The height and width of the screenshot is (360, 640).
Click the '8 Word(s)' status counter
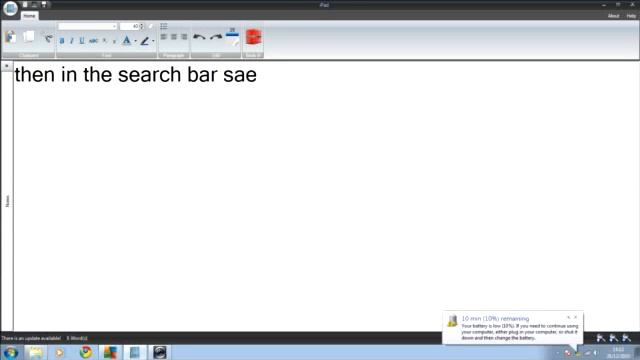[77, 338]
